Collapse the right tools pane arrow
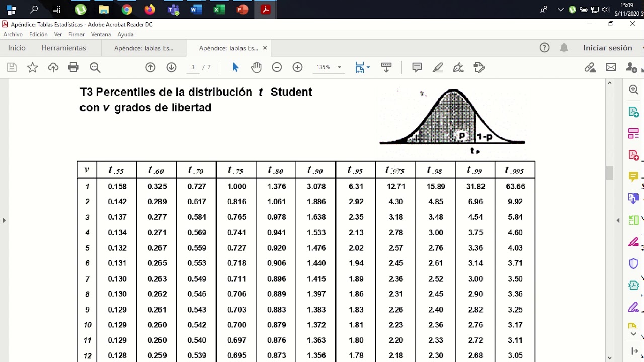This screenshot has height=362, width=644. click(x=618, y=220)
